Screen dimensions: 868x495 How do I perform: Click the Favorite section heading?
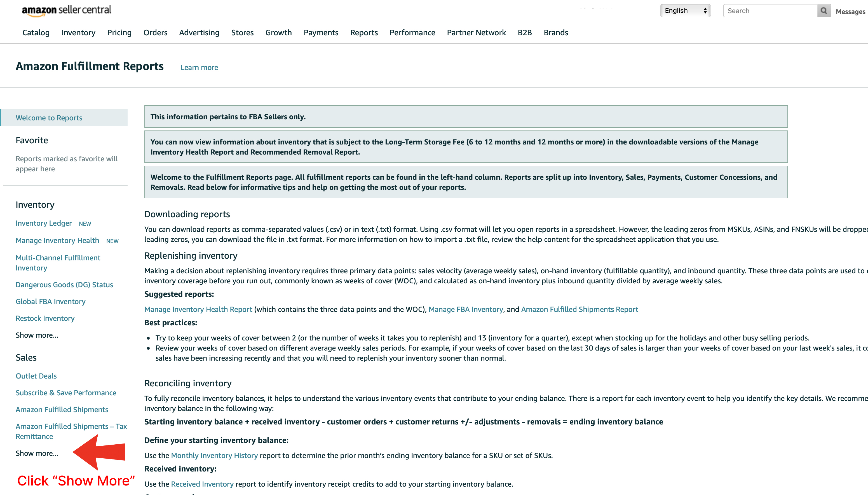[32, 141]
